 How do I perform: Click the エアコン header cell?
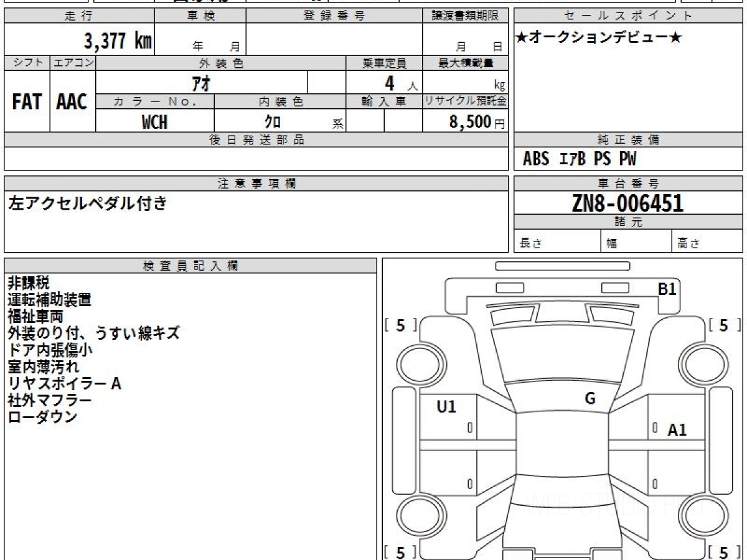coord(73,63)
